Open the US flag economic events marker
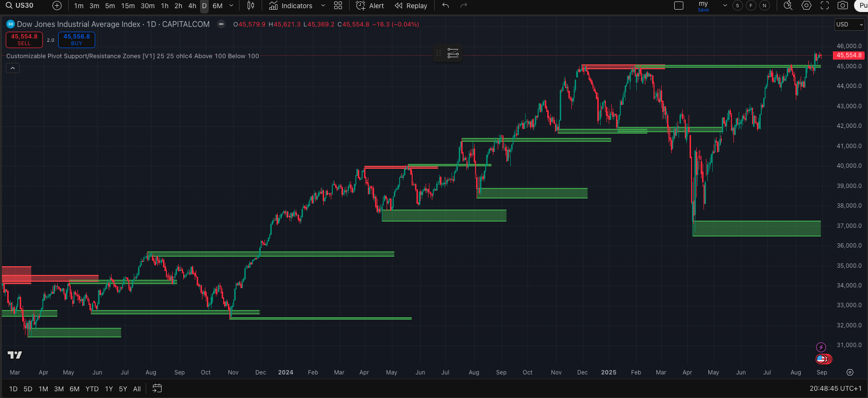The image size is (868, 398). coord(822,359)
